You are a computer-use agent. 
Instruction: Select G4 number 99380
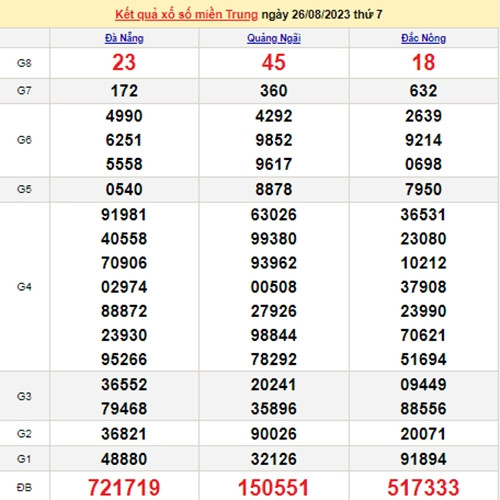[x=274, y=239]
